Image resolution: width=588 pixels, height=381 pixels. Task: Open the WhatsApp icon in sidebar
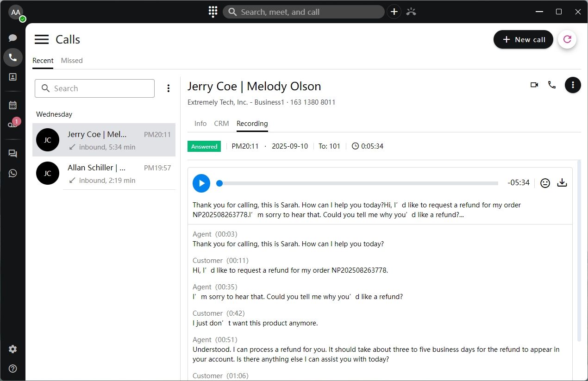tap(13, 173)
